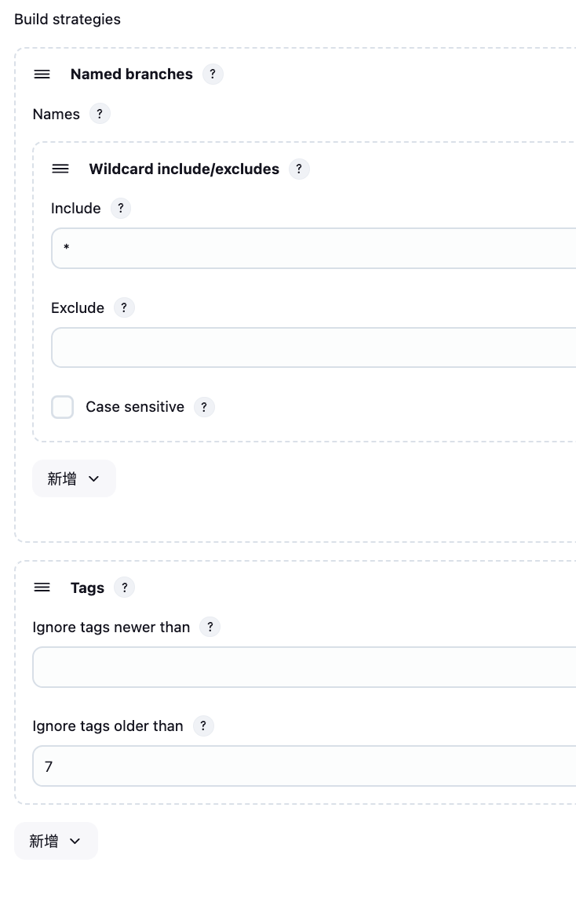The width and height of the screenshot is (576, 924).
Task: Show help for Wildcard include/excludes
Action: [x=299, y=169]
